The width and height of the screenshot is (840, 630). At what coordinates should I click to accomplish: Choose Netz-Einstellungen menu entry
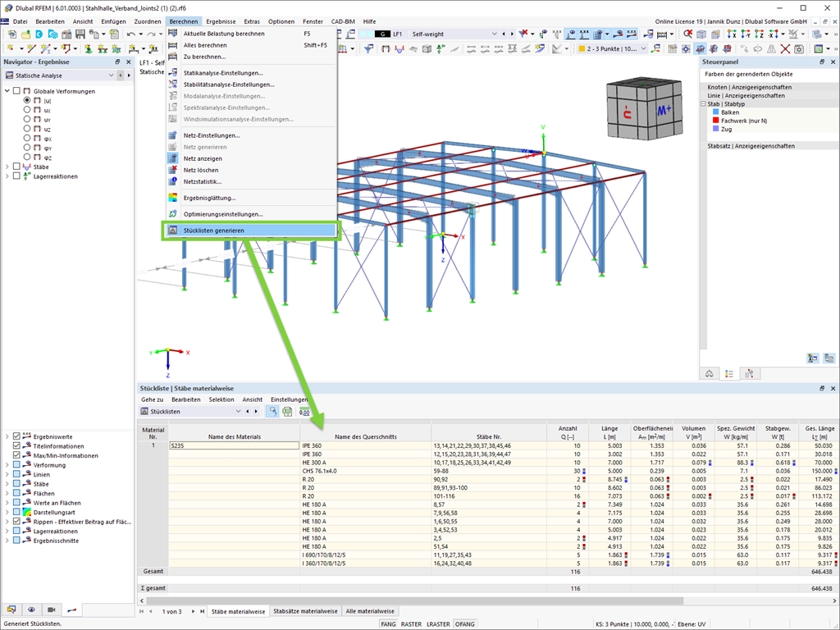click(x=251, y=135)
